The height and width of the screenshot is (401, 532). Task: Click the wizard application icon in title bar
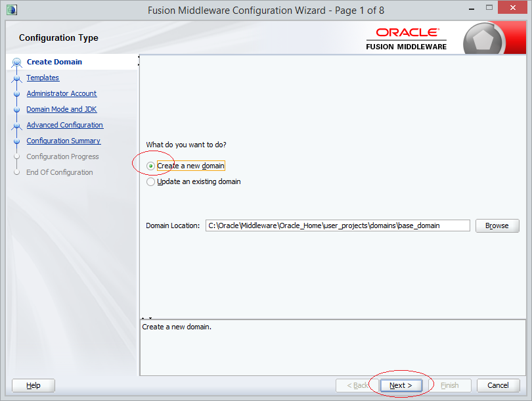click(x=12, y=10)
